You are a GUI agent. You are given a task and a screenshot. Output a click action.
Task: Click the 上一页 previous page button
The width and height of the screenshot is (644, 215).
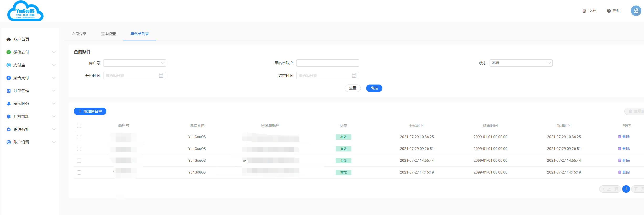click(x=610, y=189)
